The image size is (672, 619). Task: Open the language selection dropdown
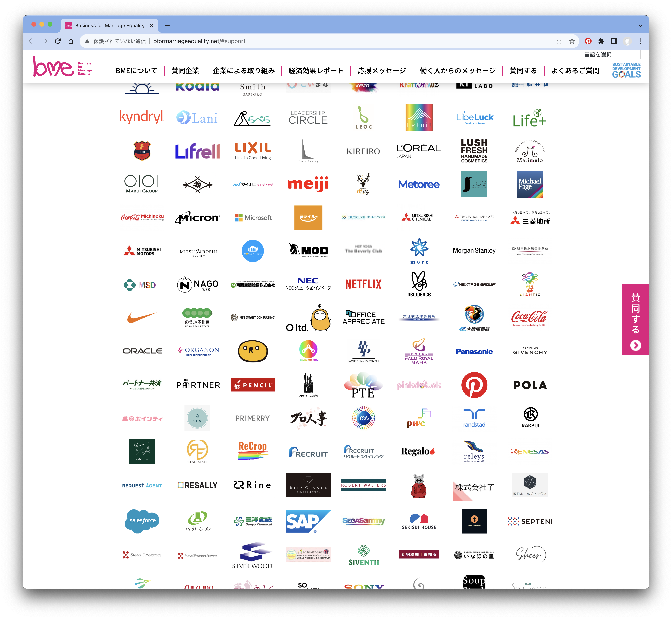pyautogui.click(x=612, y=54)
